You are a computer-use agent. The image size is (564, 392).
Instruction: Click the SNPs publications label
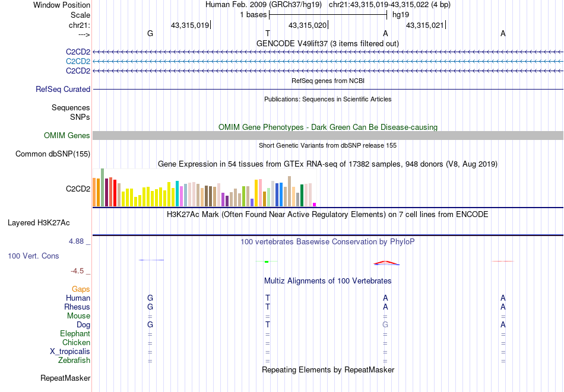tap(80, 117)
